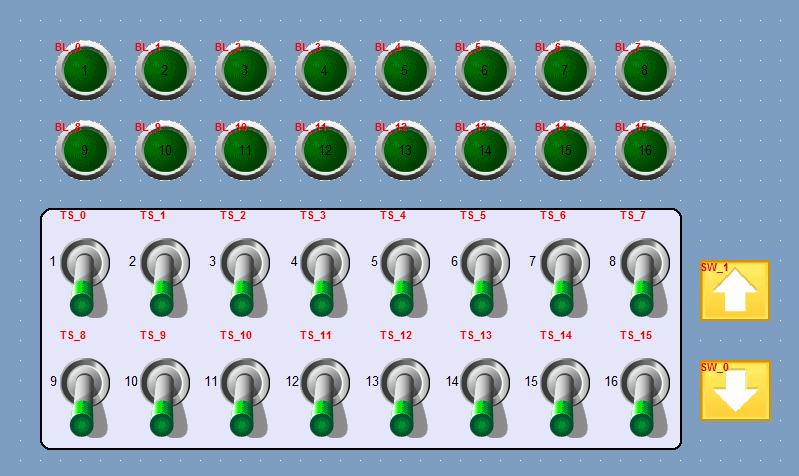Select green lamp BL_6 numbered 7

coord(565,70)
